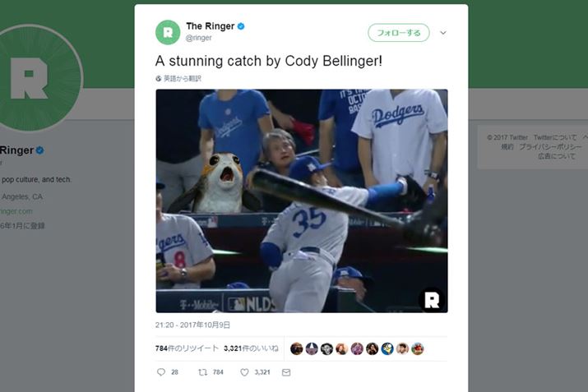Click the globe icon beside translate text

pyautogui.click(x=159, y=79)
